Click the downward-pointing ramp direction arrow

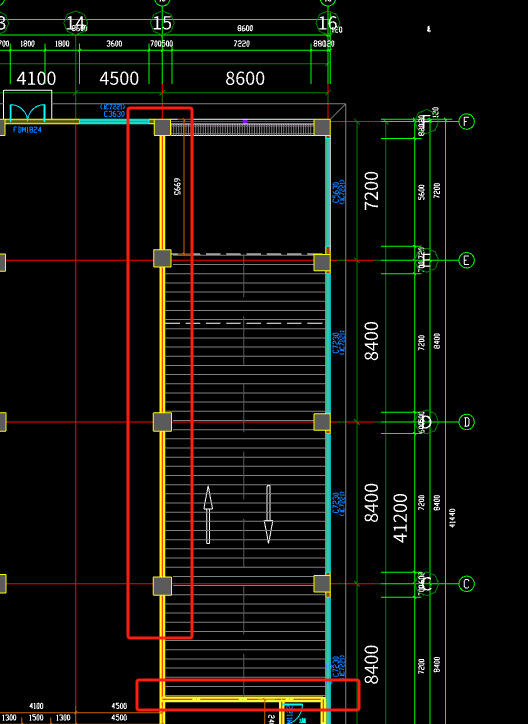(268, 514)
